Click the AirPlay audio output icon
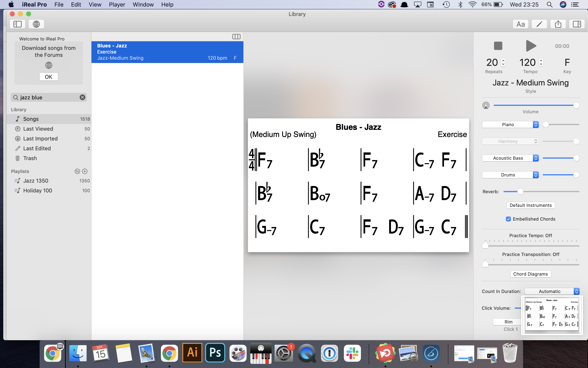This screenshot has height=368, width=588. pyautogui.click(x=486, y=105)
